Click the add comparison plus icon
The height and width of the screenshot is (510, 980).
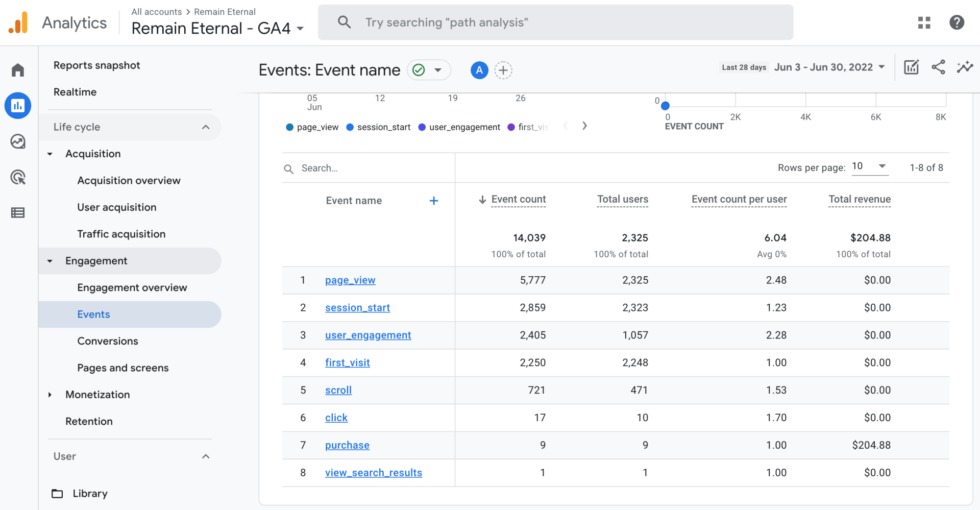[x=503, y=70]
